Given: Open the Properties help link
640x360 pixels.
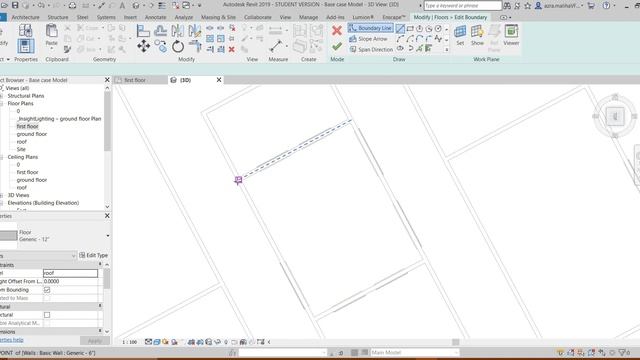Looking at the screenshot, I should 12,340.
